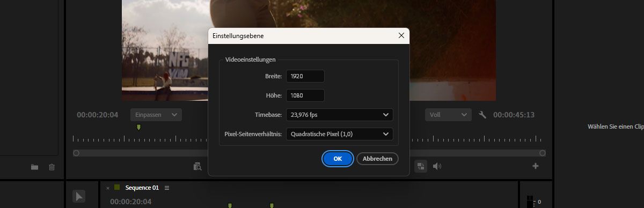Click the new bin folder icon

tap(34, 167)
